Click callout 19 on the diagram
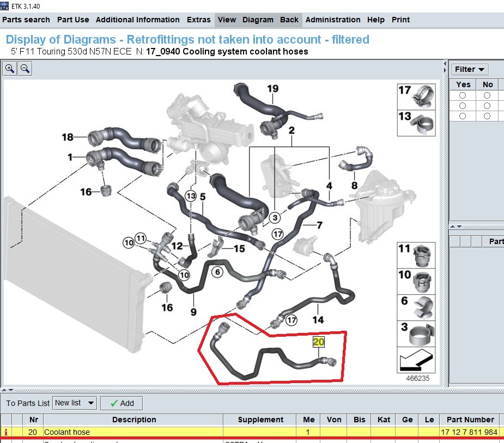Screen dimensions: 504x443 tap(272, 88)
